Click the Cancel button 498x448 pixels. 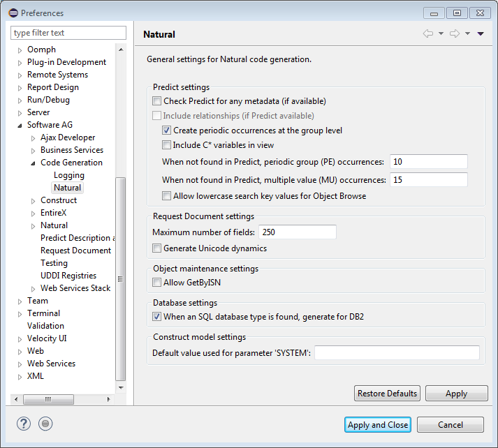tap(451, 425)
